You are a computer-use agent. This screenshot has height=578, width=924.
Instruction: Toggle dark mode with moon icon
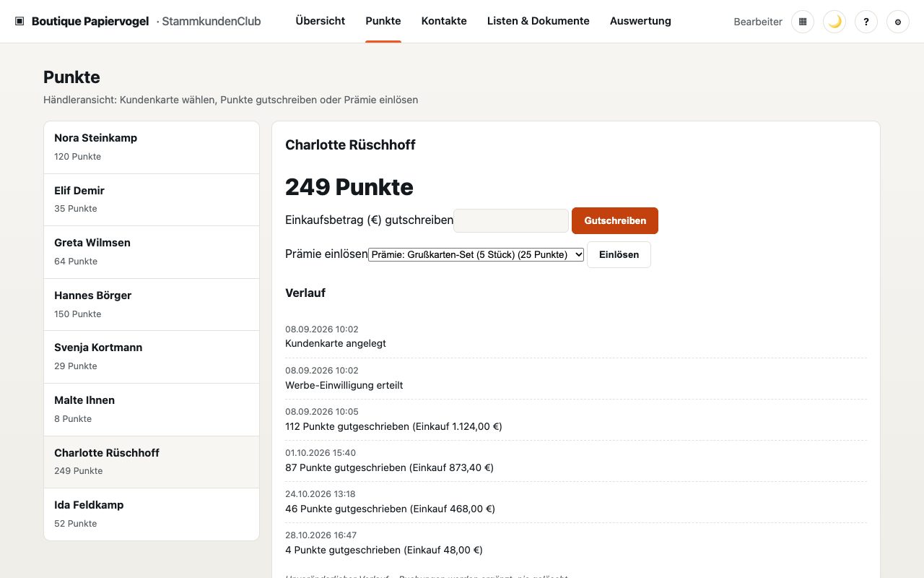click(x=834, y=22)
